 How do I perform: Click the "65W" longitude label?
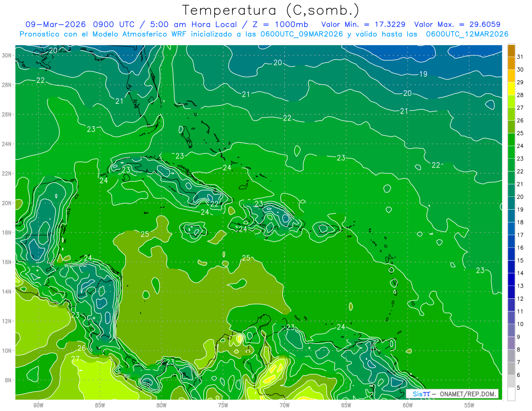click(x=346, y=405)
